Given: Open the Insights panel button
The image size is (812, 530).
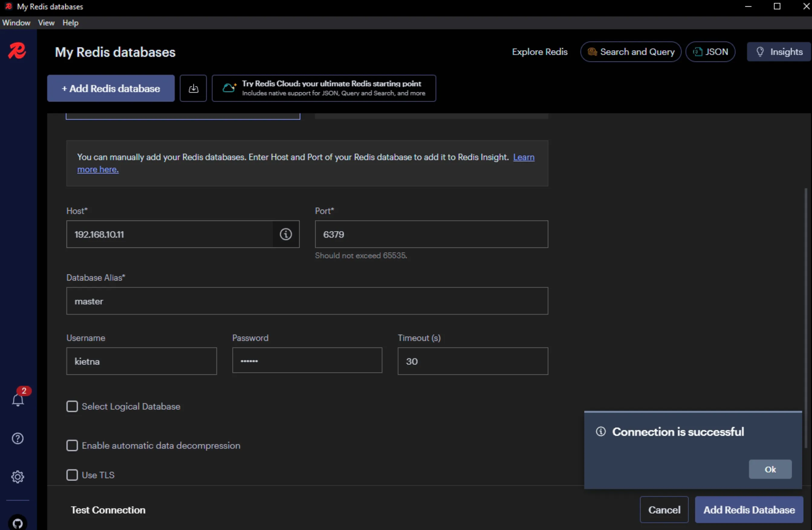Looking at the screenshot, I should (x=779, y=52).
